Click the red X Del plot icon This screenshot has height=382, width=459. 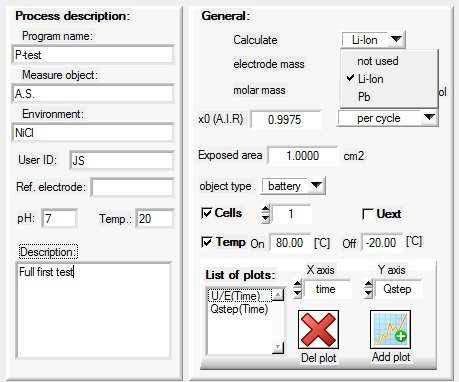pos(318,330)
